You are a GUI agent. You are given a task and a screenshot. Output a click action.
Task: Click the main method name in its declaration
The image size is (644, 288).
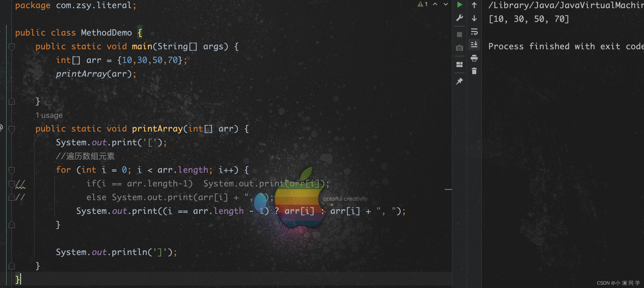point(142,46)
